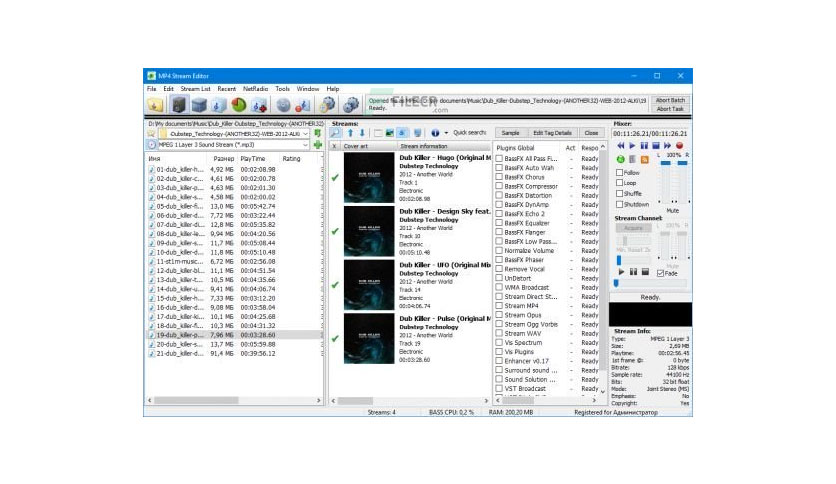Click the orange RSS feed icon in Mixer

pyautogui.click(x=645, y=159)
